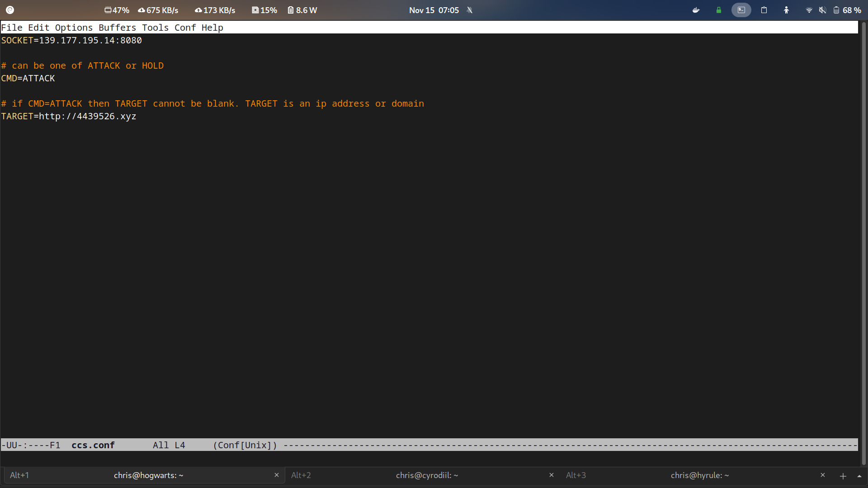Click the battery 68% indicator

click(x=847, y=10)
